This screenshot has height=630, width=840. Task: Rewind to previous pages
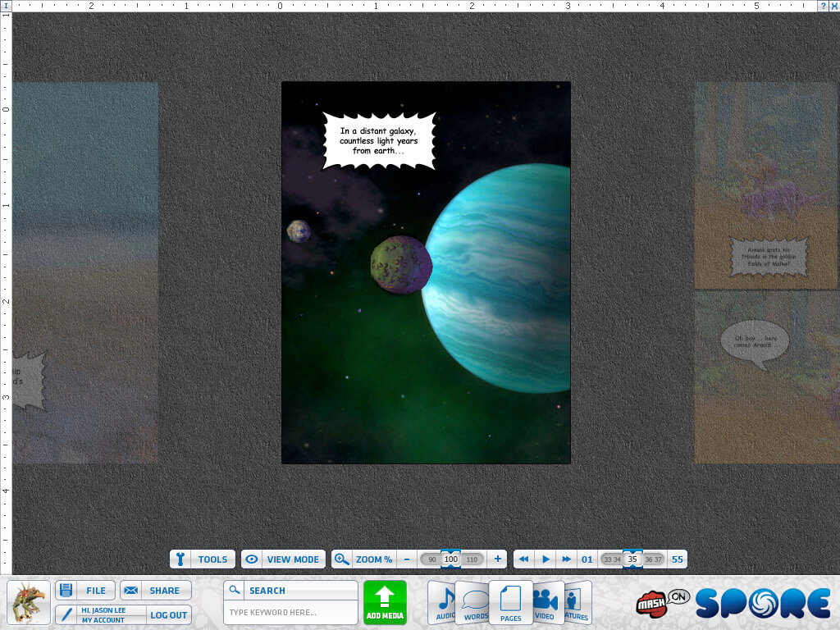tap(524, 559)
